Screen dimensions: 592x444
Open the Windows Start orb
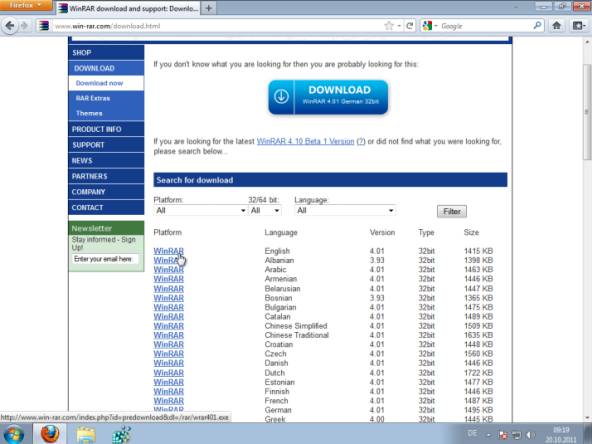pyautogui.click(x=14, y=434)
